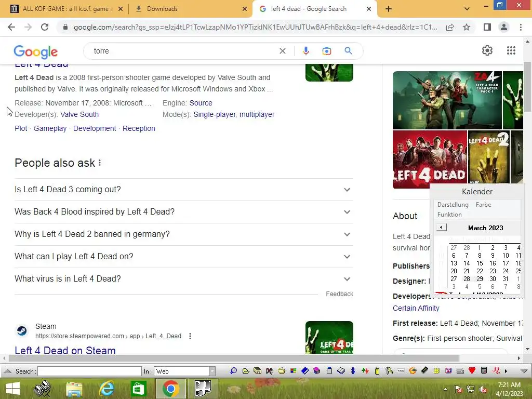Open the Reception link
Viewport: 532px width, 399px height.
[x=138, y=128]
